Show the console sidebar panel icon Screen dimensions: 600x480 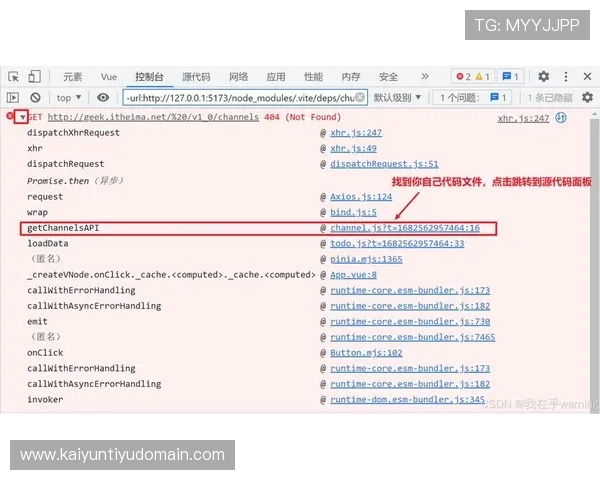pos(13,97)
